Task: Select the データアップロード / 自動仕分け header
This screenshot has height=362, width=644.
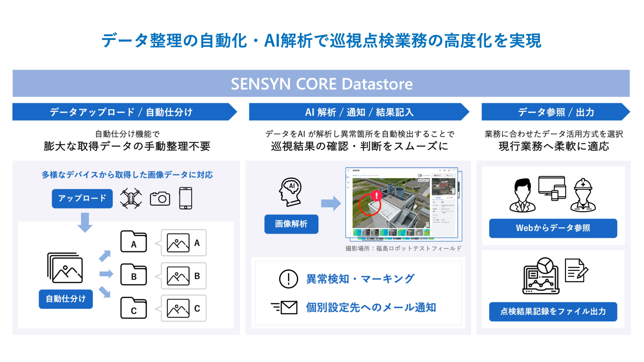Action: [x=125, y=112]
